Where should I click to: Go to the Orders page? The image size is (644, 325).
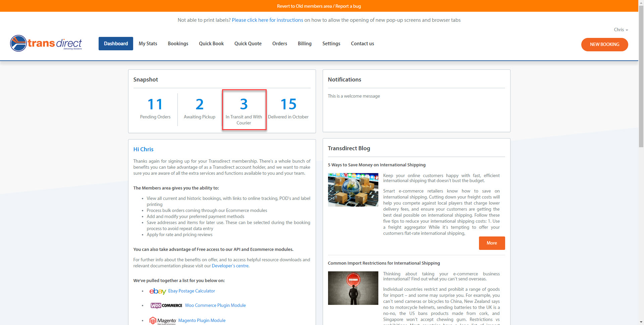(x=279, y=43)
